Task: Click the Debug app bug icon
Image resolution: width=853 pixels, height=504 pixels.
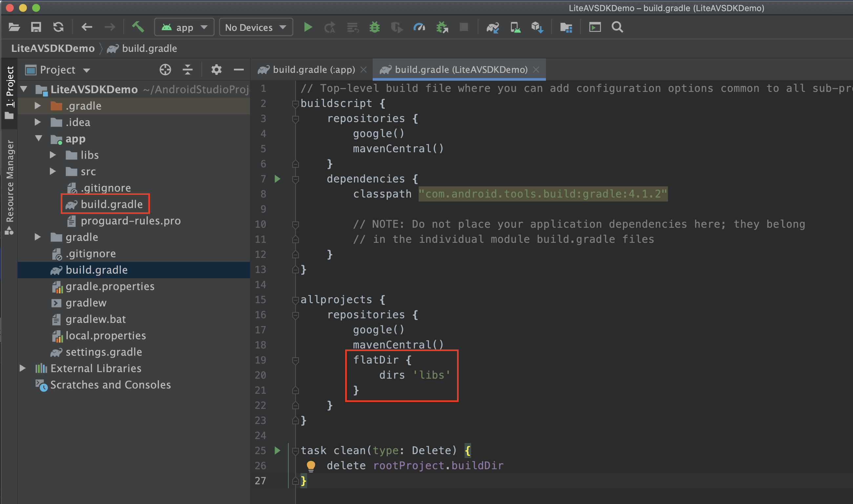Action: click(374, 27)
